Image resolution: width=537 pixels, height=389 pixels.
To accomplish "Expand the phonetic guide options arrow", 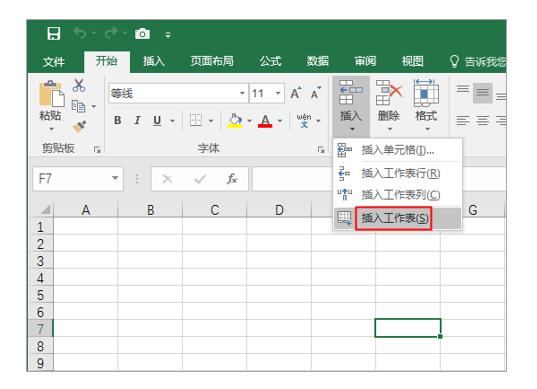I will click(319, 121).
